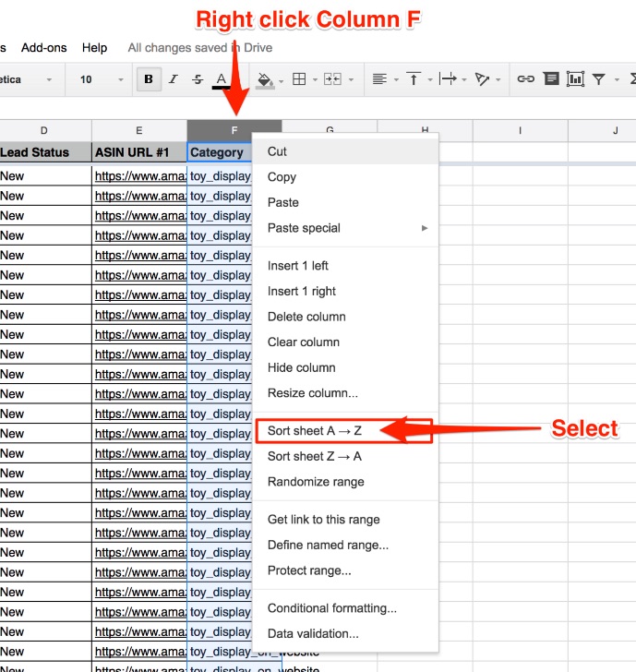Click horizontal align icon

tap(379, 79)
